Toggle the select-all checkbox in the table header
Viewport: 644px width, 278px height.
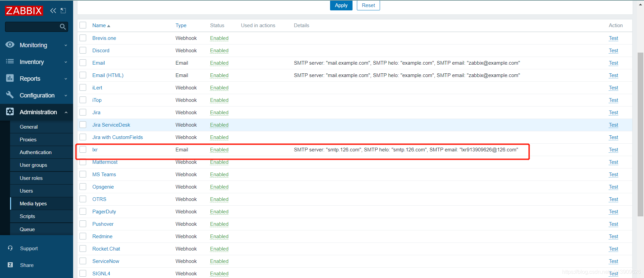(83, 25)
